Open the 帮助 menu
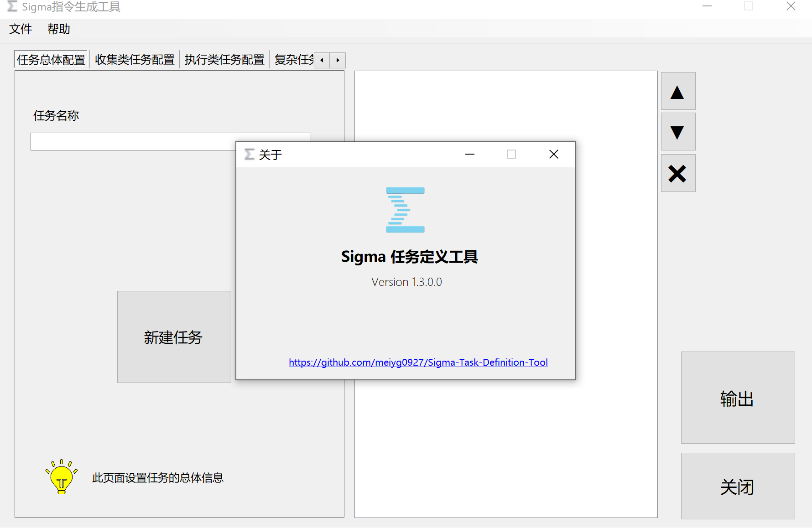Image resolution: width=812 pixels, height=528 pixels. point(59,29)
